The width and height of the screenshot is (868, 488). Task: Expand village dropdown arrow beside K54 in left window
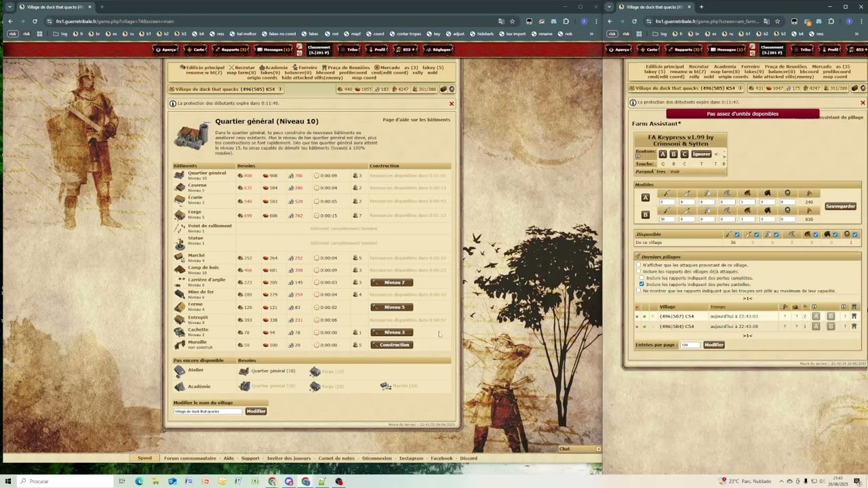pos(280,89)
